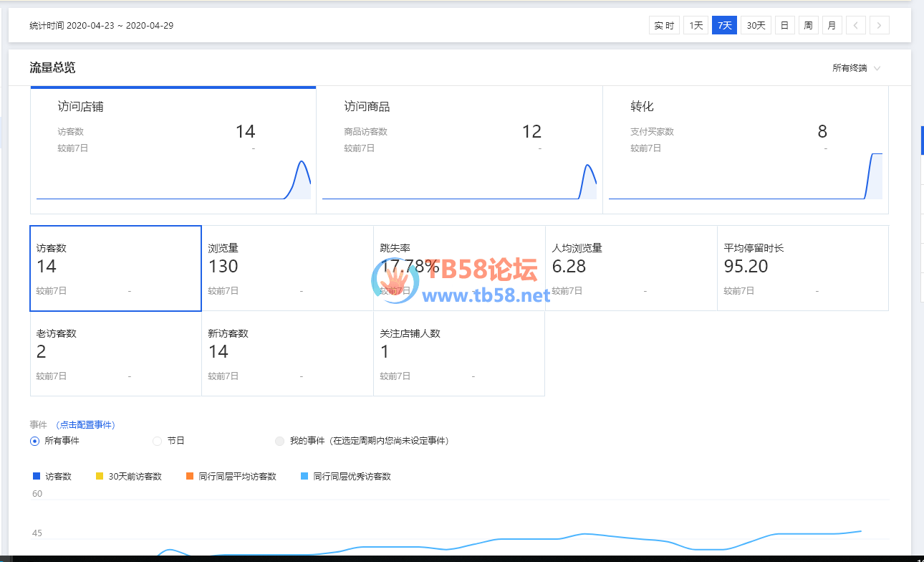Open the 所有终端 dropdown
Screen dimensions: 924x562
pyautogui.click(x=856, y=68)
